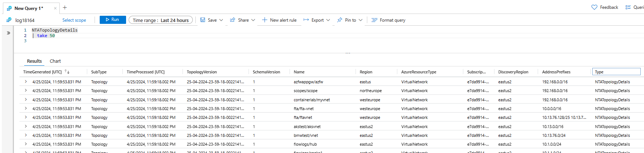Click the Region column header
The width and height of the screenshot is (644, 153).
pyautogui.click(x=366, y=72)
